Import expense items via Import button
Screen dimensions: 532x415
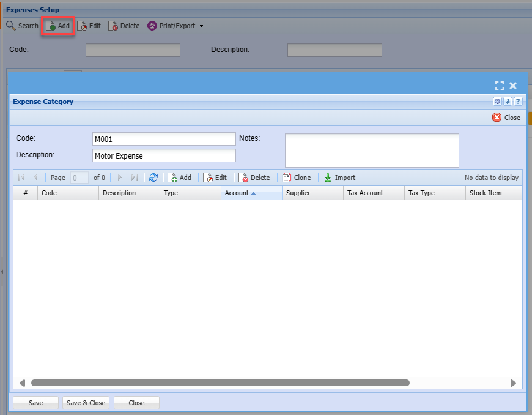pyautogui.click(x=339, y=178)
